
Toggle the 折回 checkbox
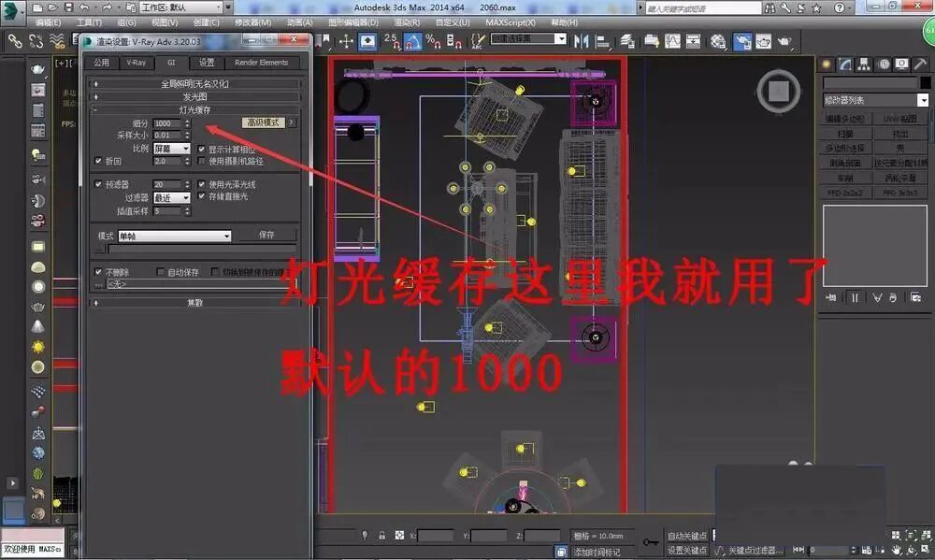point(98,161)
